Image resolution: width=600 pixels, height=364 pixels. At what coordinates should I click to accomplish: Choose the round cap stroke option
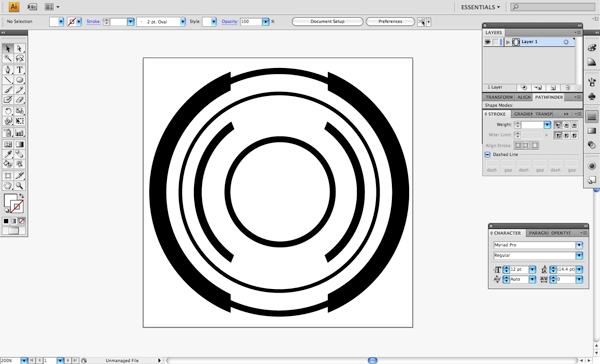pyautogui.click(x=566, y=125)
